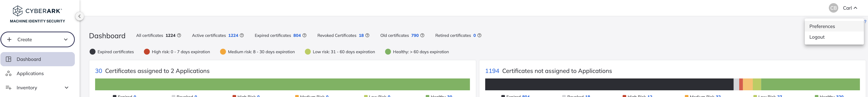Click the green assigned certificates bar
Screen dimensions: 868x97
pyautogui.click(x=282, y=85)
